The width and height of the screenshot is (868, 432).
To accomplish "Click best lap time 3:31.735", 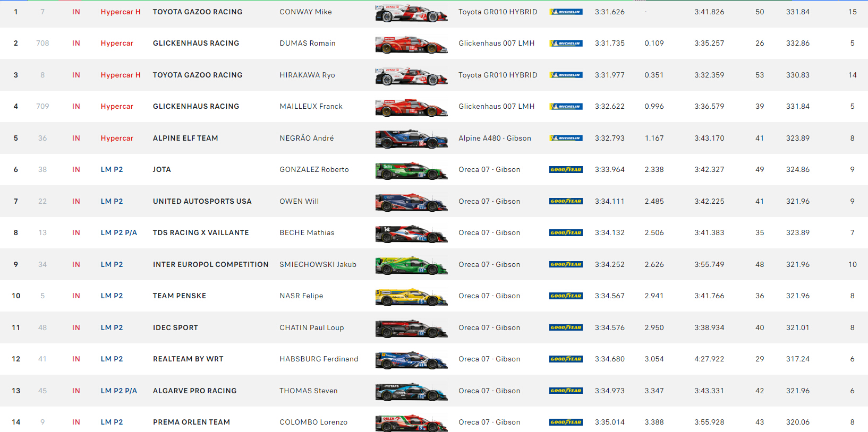I will coord(610,43).
